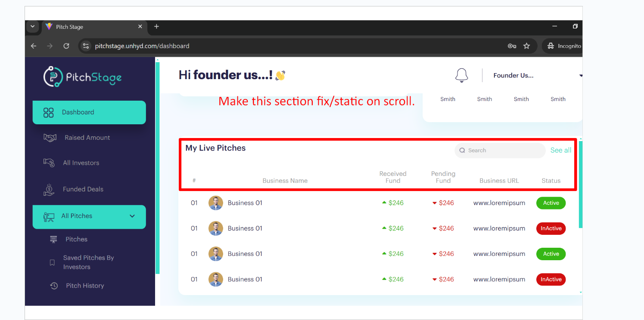Click the Incognito indicator
The width and height of the screenshot is (644, 320).
coord(563,46)
